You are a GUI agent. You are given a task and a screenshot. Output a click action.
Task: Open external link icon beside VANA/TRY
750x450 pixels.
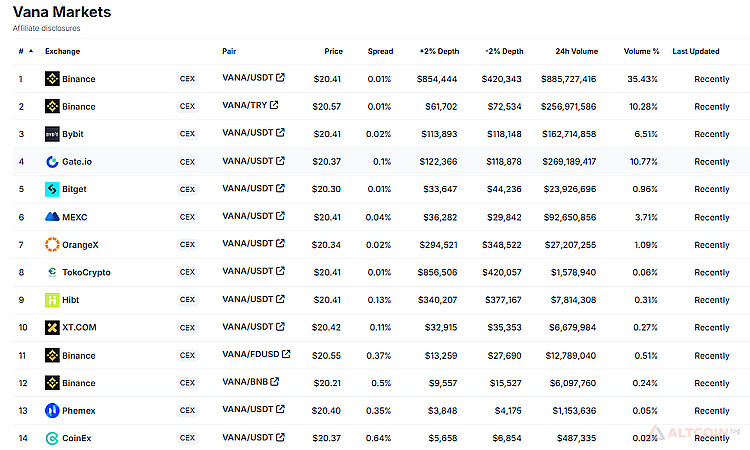click(274, 105)
